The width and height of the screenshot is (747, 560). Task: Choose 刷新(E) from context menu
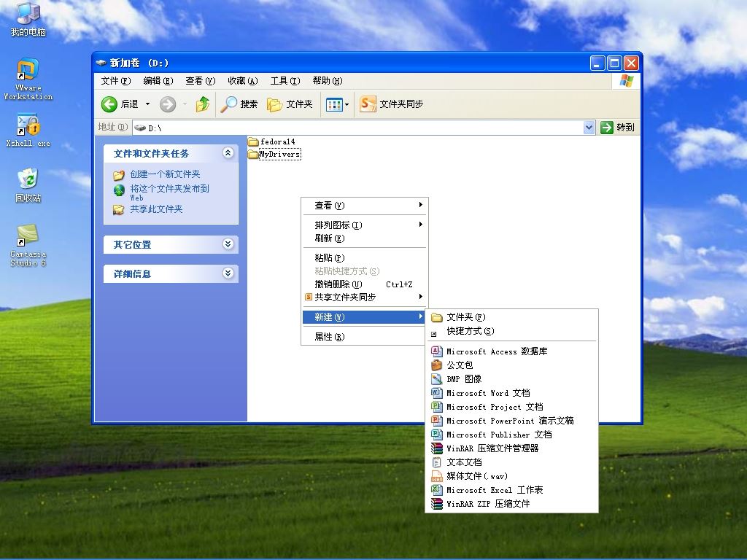[365, 238]
